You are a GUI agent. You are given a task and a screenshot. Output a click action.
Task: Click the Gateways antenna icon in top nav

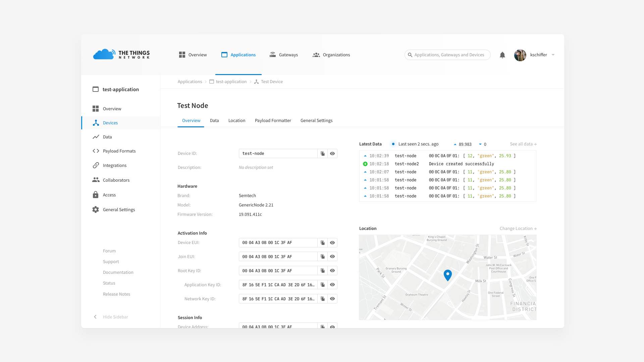(273, 55)
